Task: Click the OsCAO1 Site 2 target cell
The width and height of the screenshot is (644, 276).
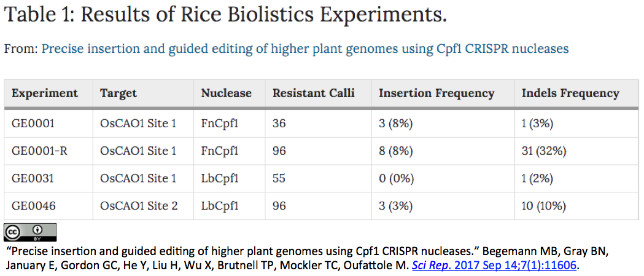Action: (x=139, y=205)
